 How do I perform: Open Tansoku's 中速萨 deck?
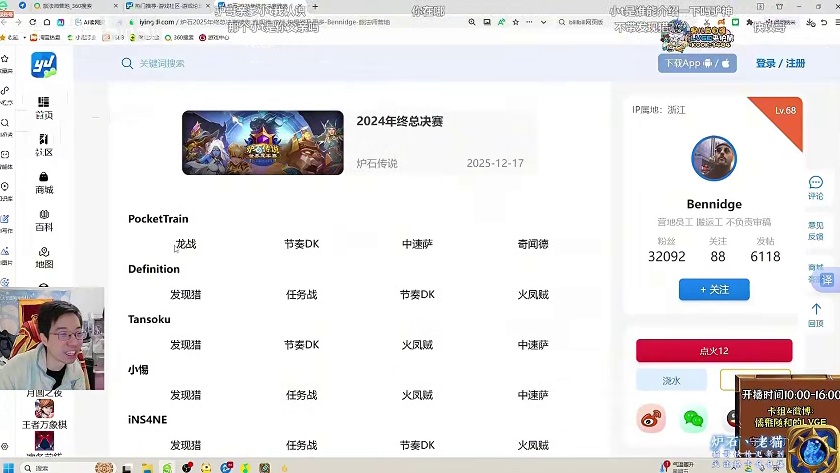532,345
